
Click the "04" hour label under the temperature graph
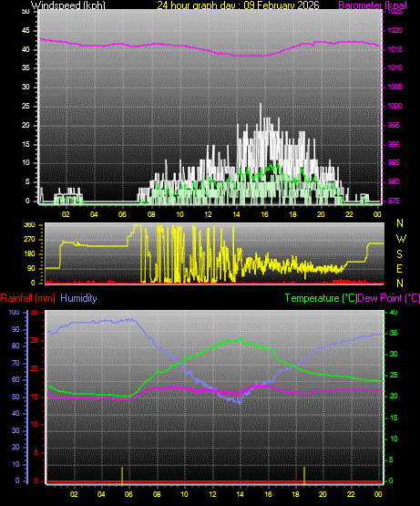tap(101, 494)
